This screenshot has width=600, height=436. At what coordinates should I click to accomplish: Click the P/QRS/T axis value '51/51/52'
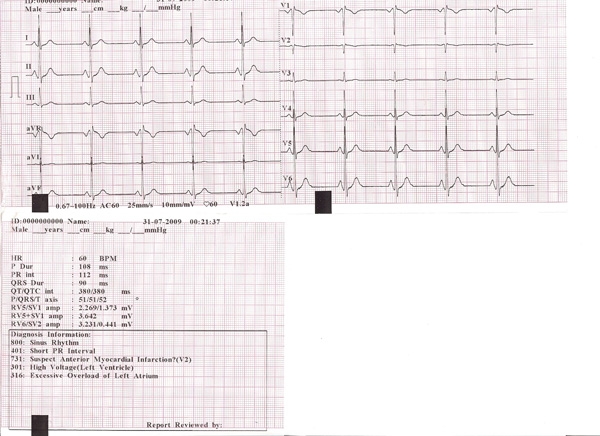click(x=93, y=300)
